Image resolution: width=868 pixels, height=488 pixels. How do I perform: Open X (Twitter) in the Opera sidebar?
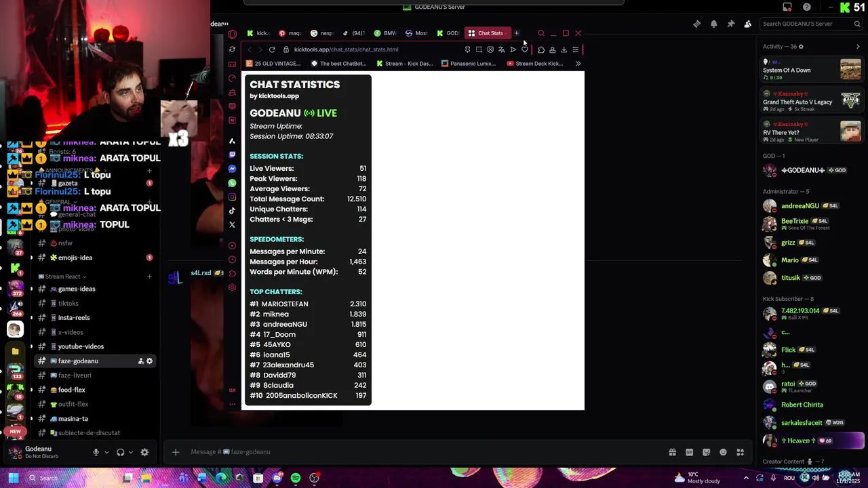pyautogui.click(x=233, y=225)
